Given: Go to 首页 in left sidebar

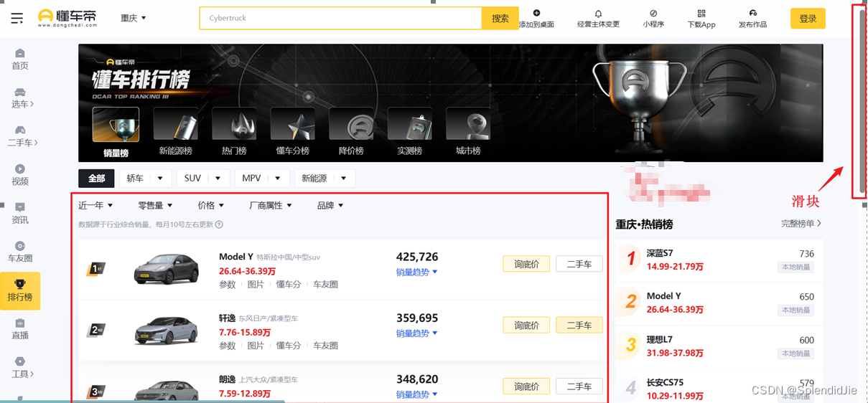Looking at the screenshot, I should click(20, 60).
